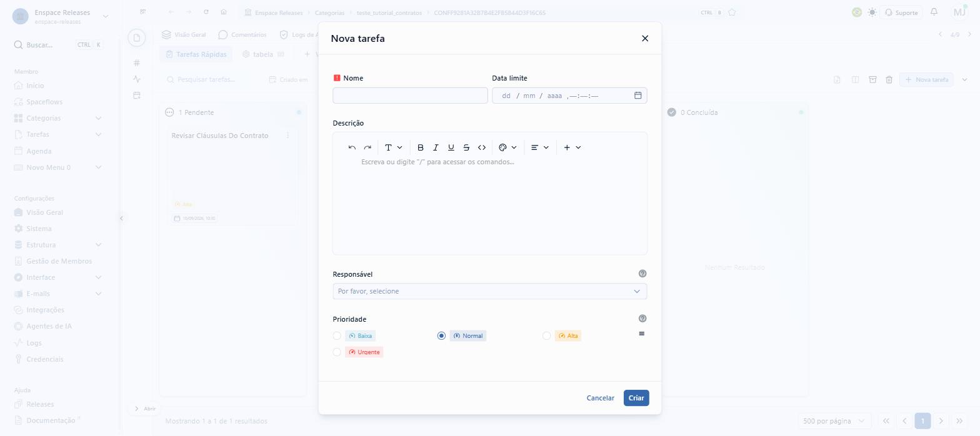Click the Criar button
This screenshot has width=980, height=436.
[x=636, y=398]
